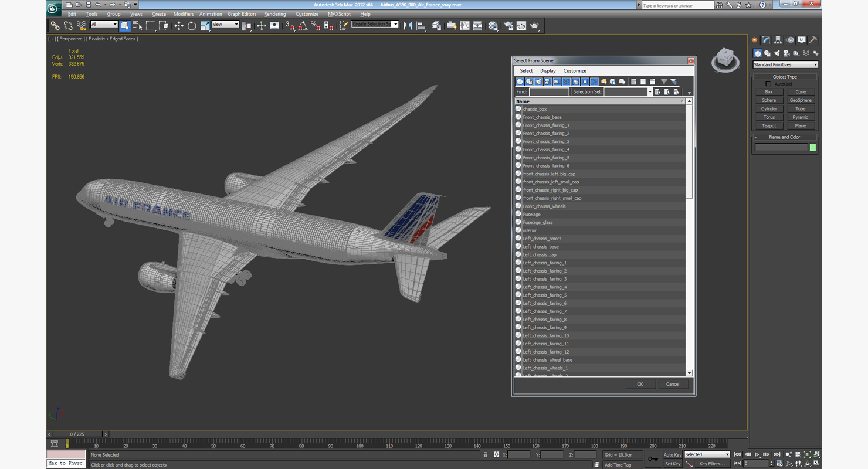Screen dimensions: 868x469
Task: Click the GeoSphere primitive button
Action: (x=801, y=100)
